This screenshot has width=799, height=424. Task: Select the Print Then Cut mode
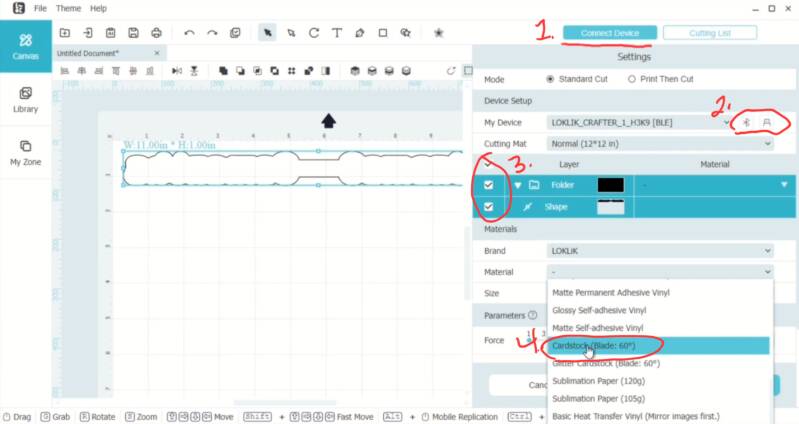pos(661,79)
